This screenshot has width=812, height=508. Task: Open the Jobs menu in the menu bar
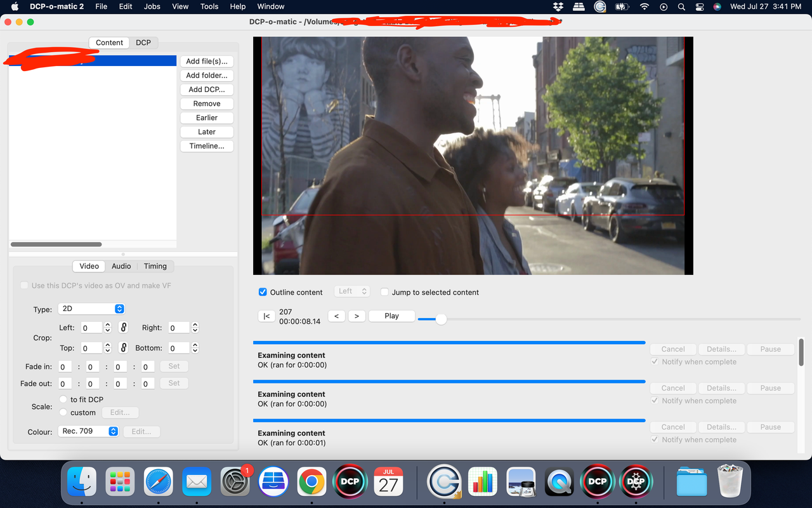(x=152, y=6)
